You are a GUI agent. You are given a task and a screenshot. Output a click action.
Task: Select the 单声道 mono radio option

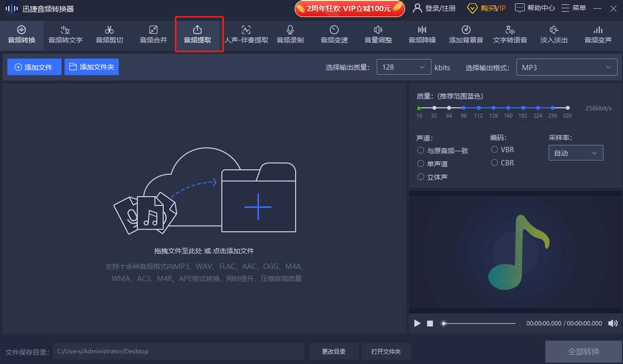(421, 164)
